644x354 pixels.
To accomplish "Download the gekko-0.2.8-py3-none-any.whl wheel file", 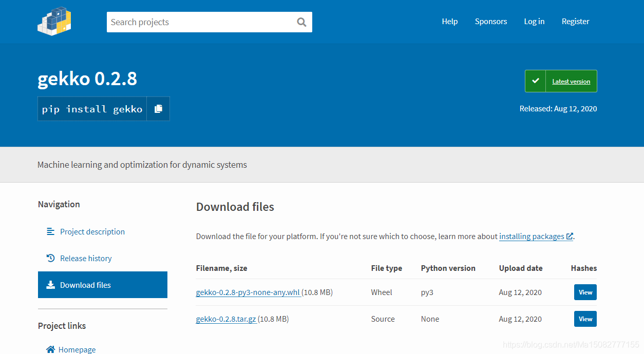I will click(x=249, y=292).
